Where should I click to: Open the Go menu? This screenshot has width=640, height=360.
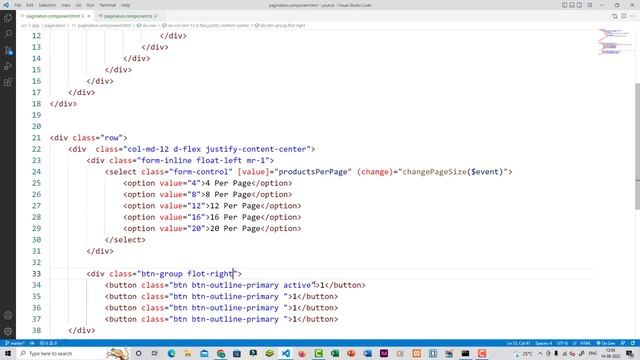point(78,5)
